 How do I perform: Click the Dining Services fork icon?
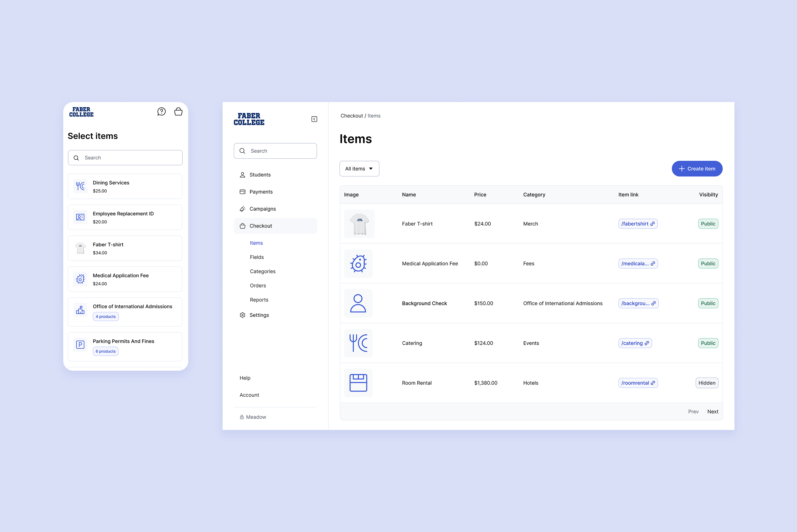(x=80, y=186)
